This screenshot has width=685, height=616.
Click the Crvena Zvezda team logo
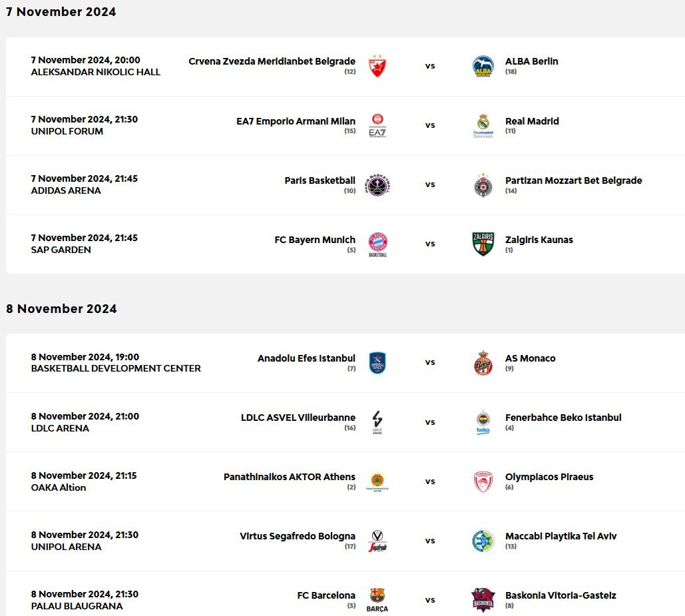[377, 67]
